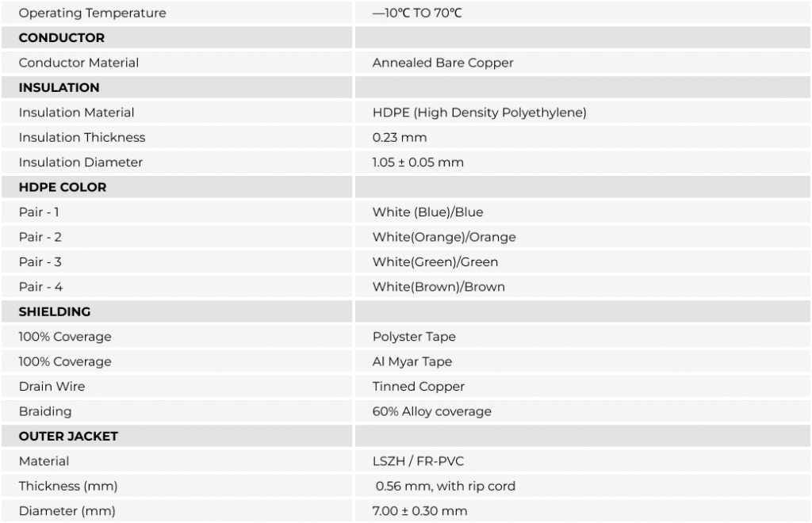This screenshot has width=812, height=523.
Task: Select the 7.00 ± 0.30 mm diameter value
Action: click(419, 511)
